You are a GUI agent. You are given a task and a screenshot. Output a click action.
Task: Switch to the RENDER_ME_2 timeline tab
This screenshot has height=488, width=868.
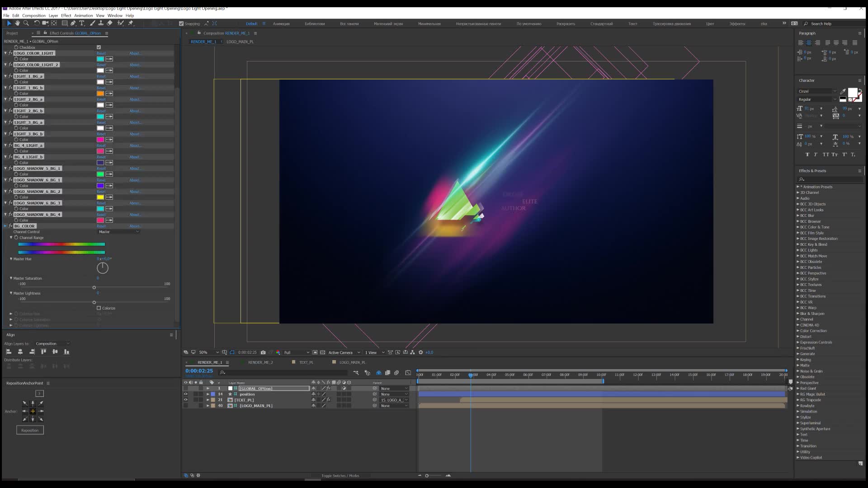click(x=260, y=362)
